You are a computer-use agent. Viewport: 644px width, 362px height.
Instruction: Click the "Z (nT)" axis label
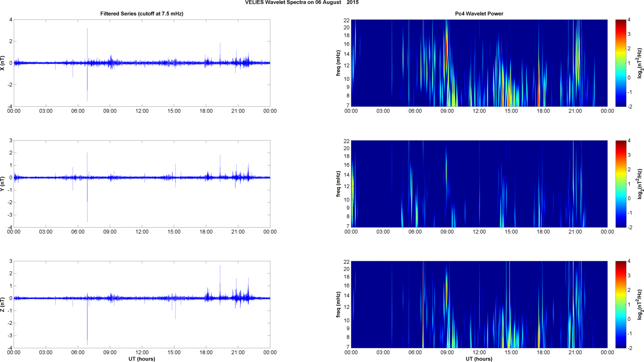point(3,305)
